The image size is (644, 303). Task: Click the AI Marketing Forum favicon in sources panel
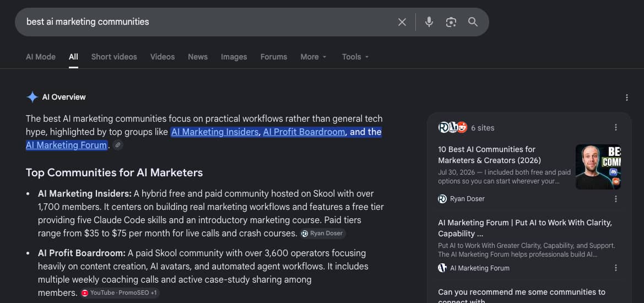coord(442,268)
